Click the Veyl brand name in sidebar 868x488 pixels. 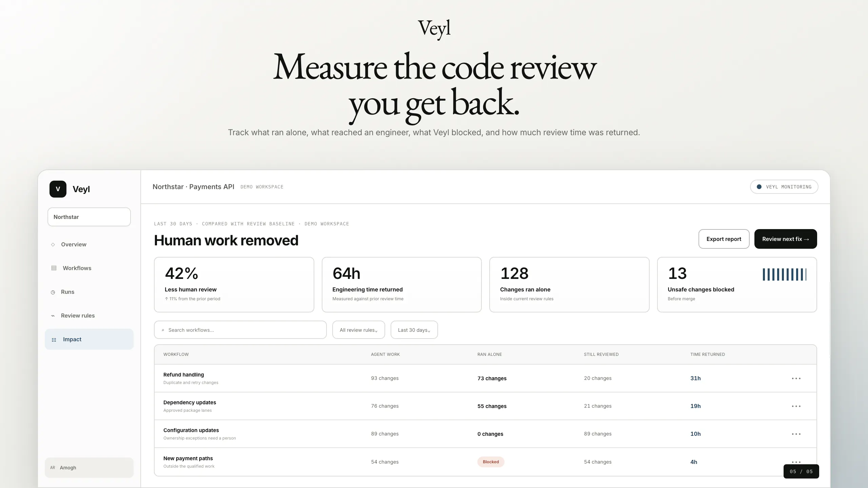pos(81,189)
